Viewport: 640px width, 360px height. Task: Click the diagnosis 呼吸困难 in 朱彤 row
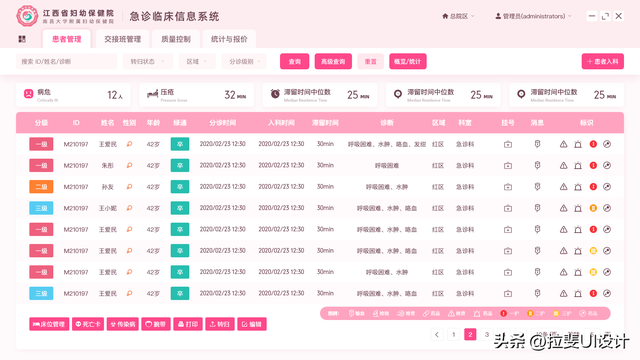(x=387, y=165)
